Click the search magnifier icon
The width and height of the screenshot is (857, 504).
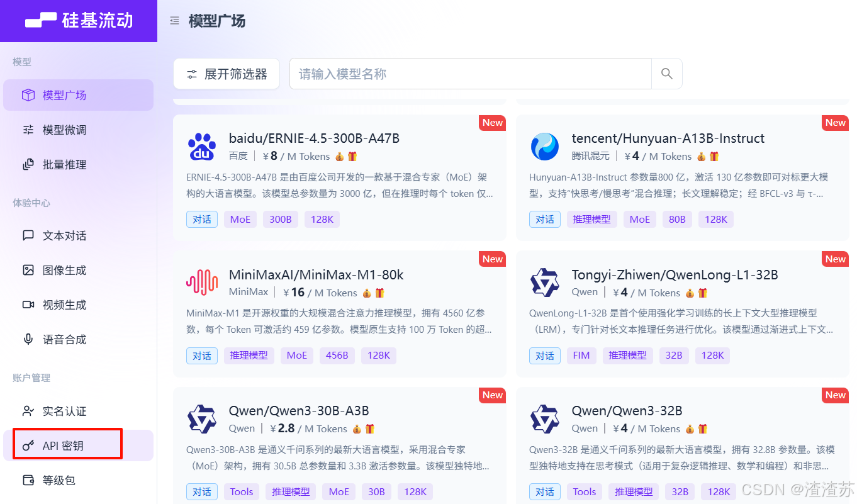coord(667,74)
